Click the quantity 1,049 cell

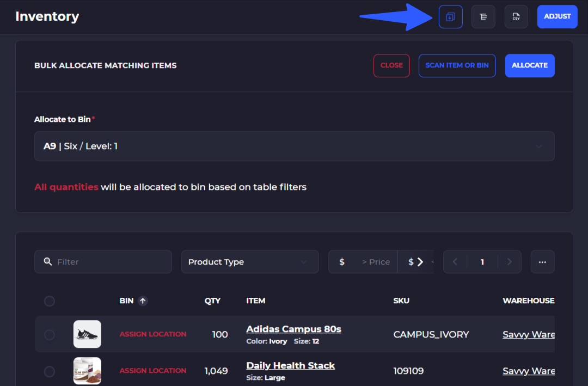pos(216,371)
